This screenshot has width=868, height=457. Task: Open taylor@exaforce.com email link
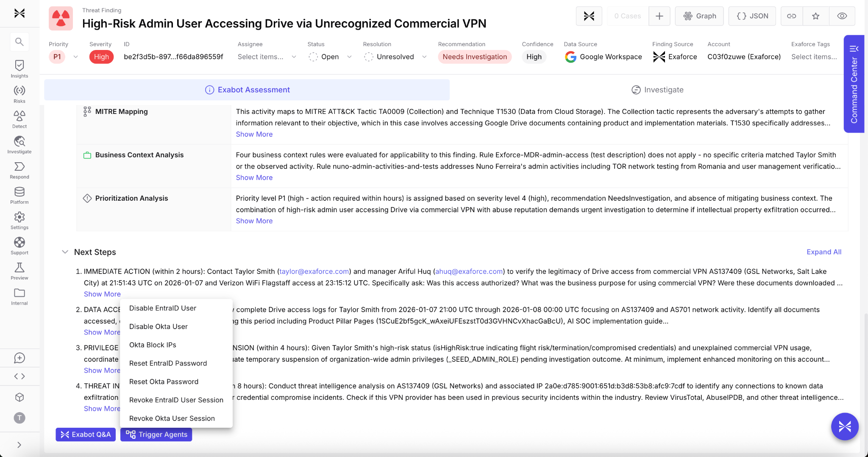coord(314,271)
